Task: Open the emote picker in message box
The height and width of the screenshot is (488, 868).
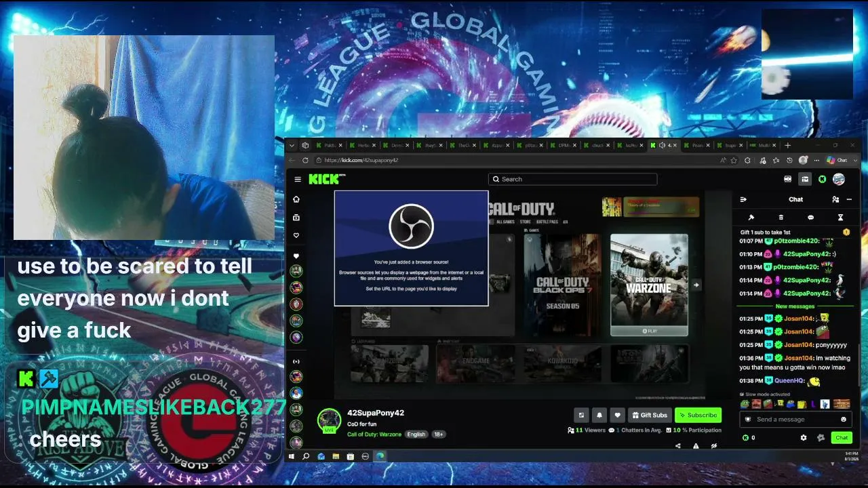Action: 842,420
